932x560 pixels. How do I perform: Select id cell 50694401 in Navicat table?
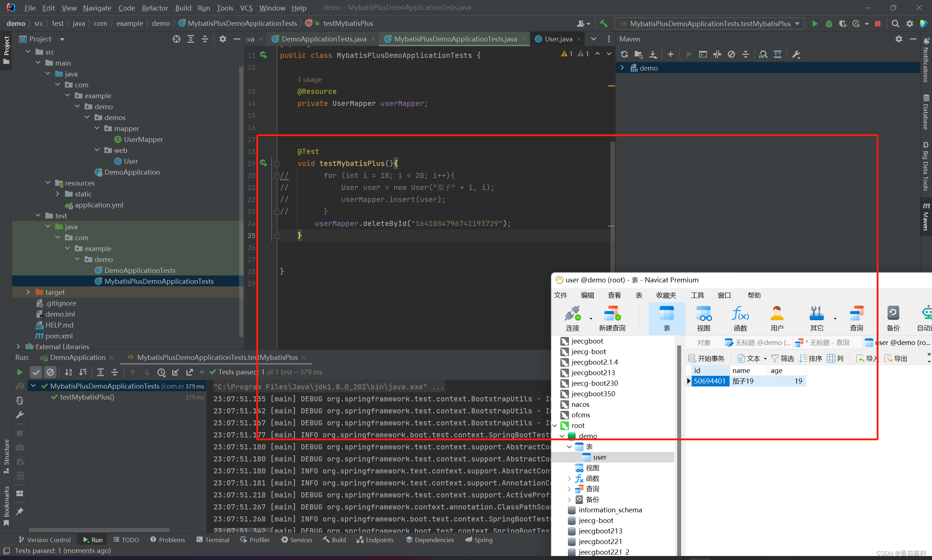[710, 381]
